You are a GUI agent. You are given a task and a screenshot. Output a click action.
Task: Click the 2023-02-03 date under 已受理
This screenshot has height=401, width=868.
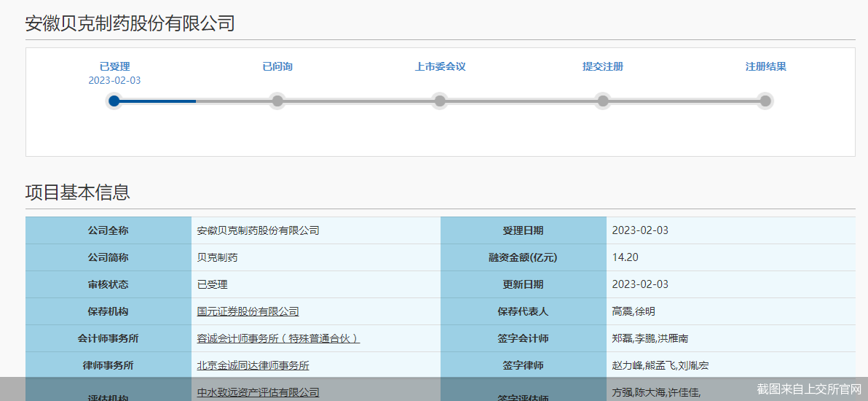pos(114,80)
